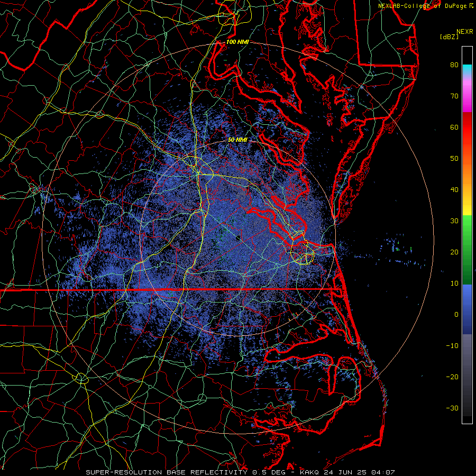Image resolution: width=476 pixels, height=476 pixels.
Task: Click the red segment of the color bar
Action: [467, 127]
